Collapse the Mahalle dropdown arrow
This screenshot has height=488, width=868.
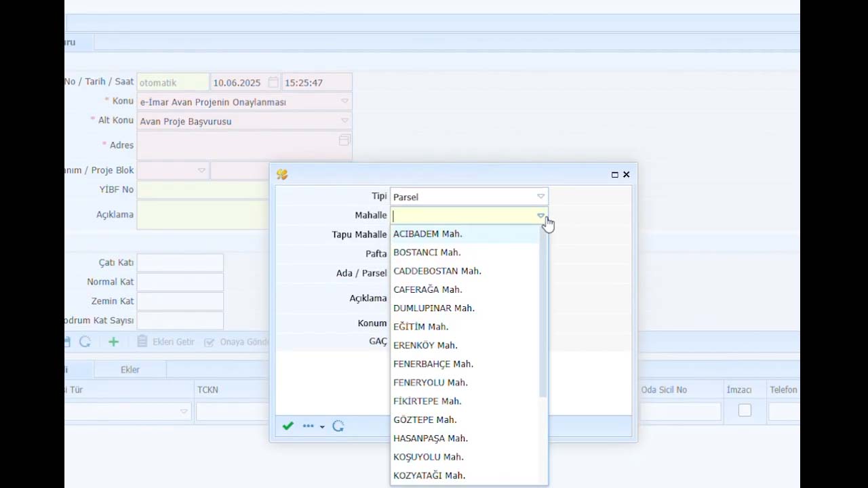(x=540, y=216)
